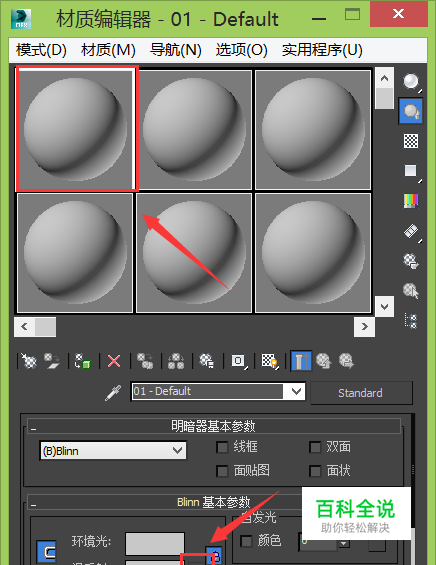Open the (B)Blinn shader dropdown
This screenshot has height=565, width=436.
coord(113,451)
